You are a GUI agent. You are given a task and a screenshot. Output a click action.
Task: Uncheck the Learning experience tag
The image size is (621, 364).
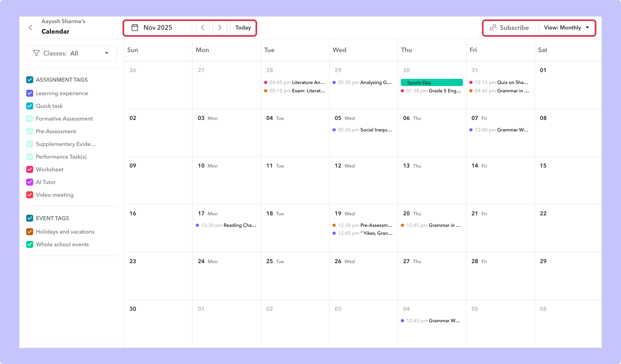tap(30, 93)
